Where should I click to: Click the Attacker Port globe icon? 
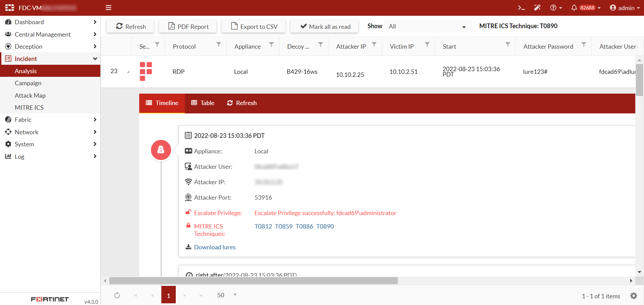189,197
